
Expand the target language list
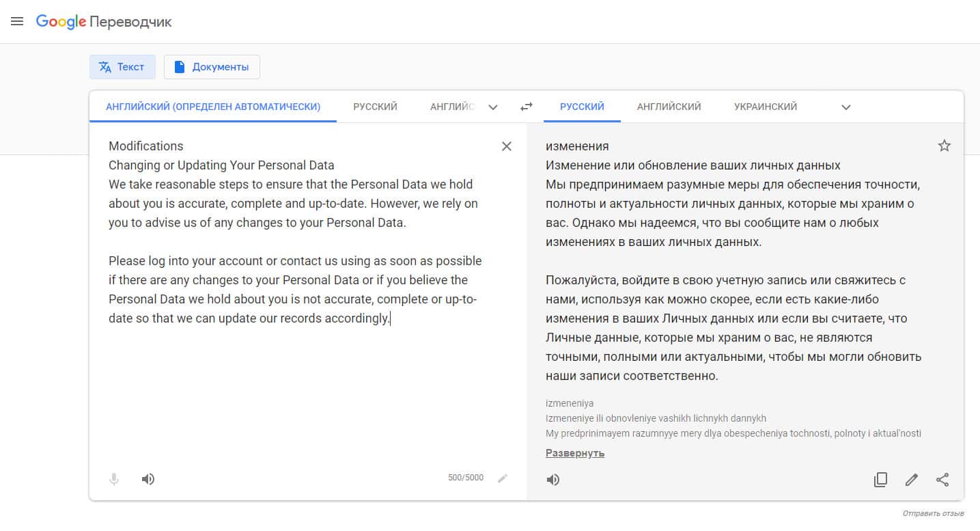845,107
